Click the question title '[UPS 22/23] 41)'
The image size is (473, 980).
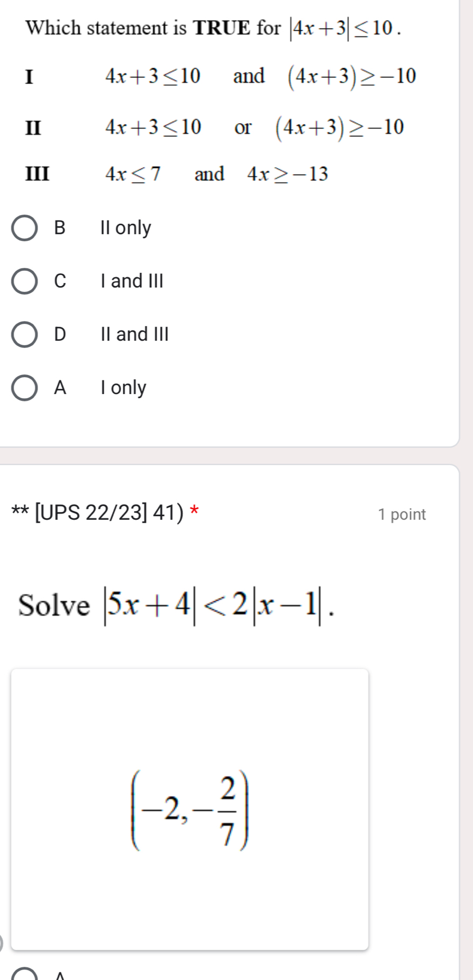click(101, 512)
